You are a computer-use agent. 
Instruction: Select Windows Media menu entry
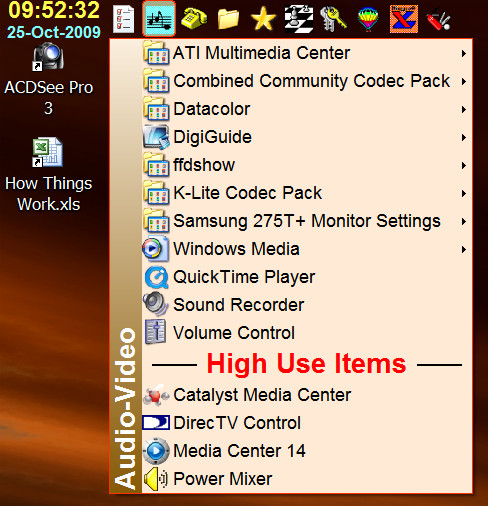[x=307, y=249]
